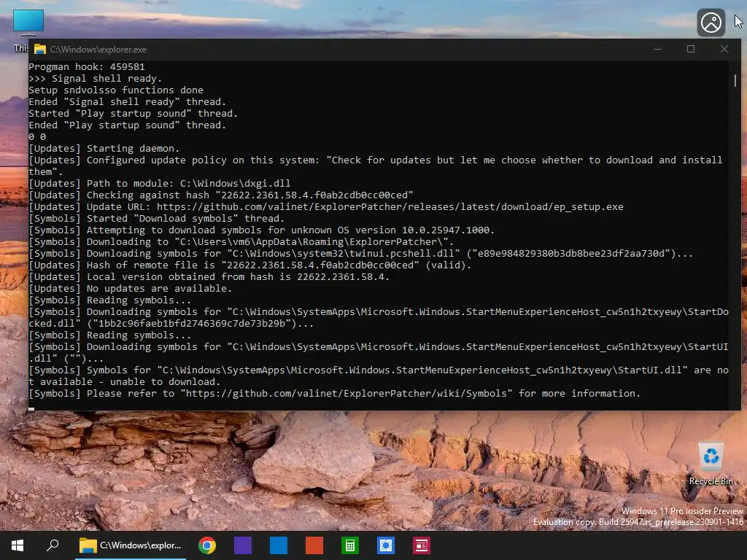Click the console window title text
The image size is (747, 560).
(x=98, y=49)
